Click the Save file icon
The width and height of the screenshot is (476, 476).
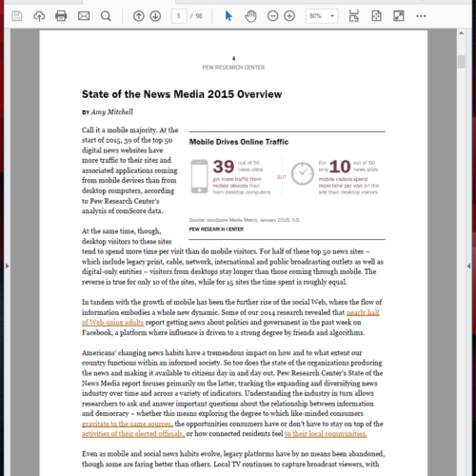click(x=17, y=16)
